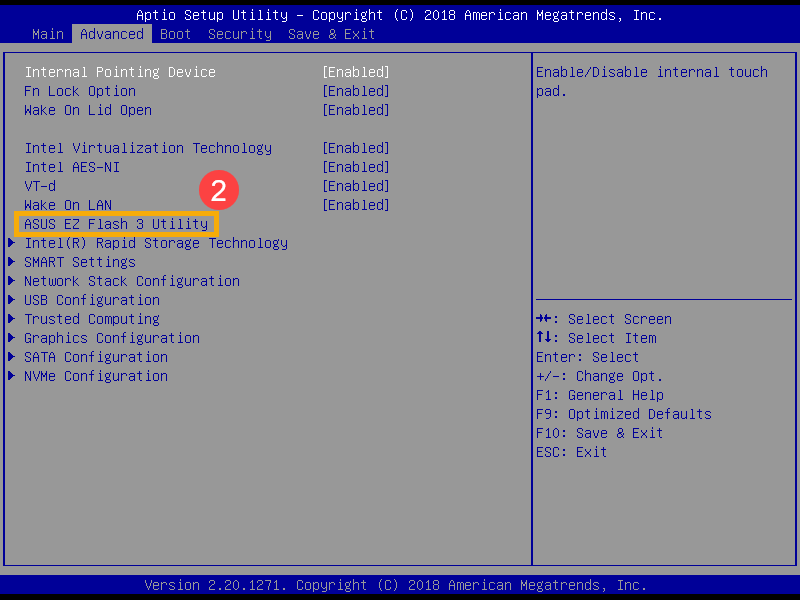Select Fn Lock Option setting
The height and width of the screenshot is (600, 800).
click(80, 91)
